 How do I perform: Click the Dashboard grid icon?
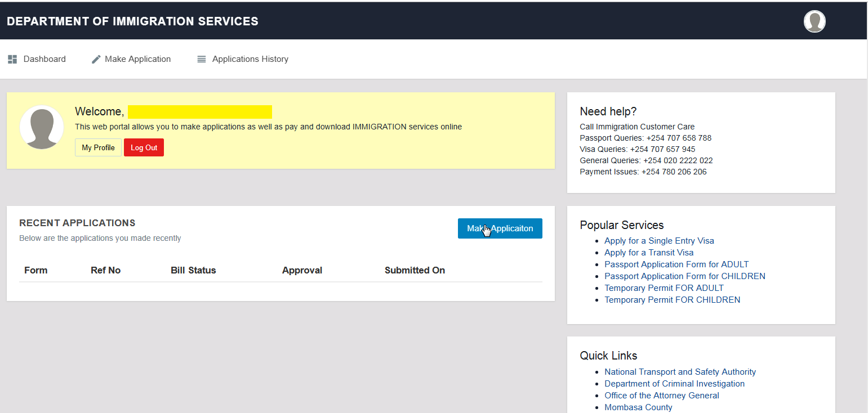coord(12,59)
